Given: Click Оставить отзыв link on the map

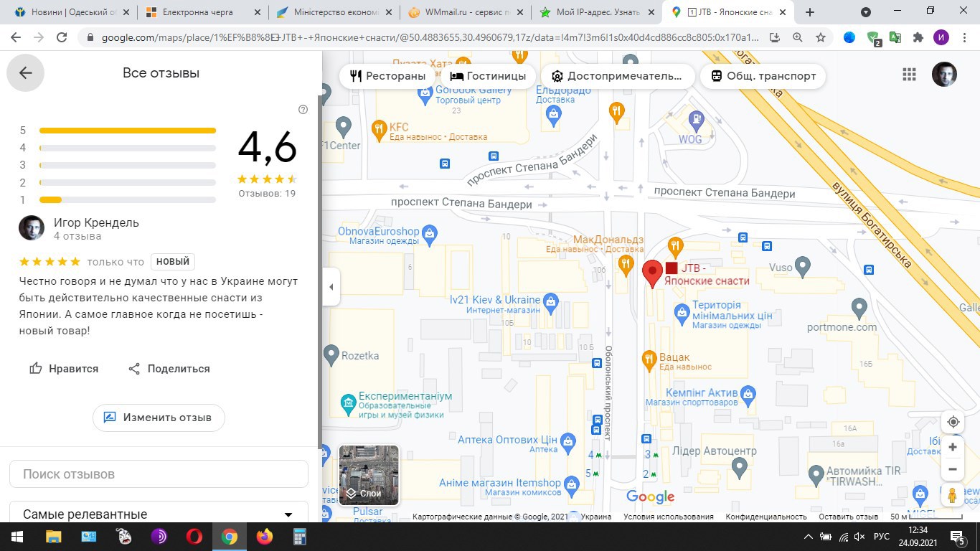Looking at the screenshot, I should 849,517.
